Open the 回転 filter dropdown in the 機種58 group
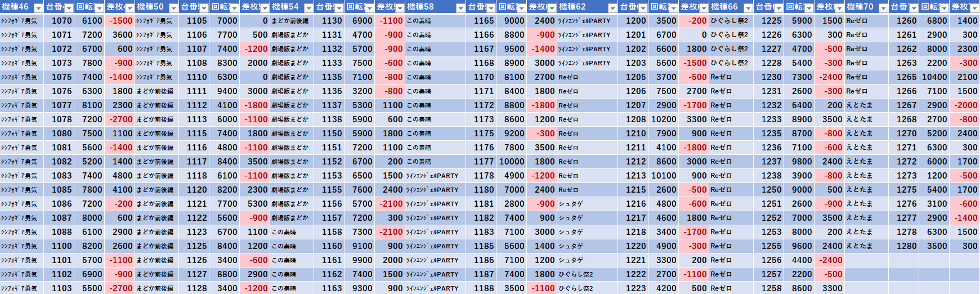This screenshot has width=980, height=294. 521,8
